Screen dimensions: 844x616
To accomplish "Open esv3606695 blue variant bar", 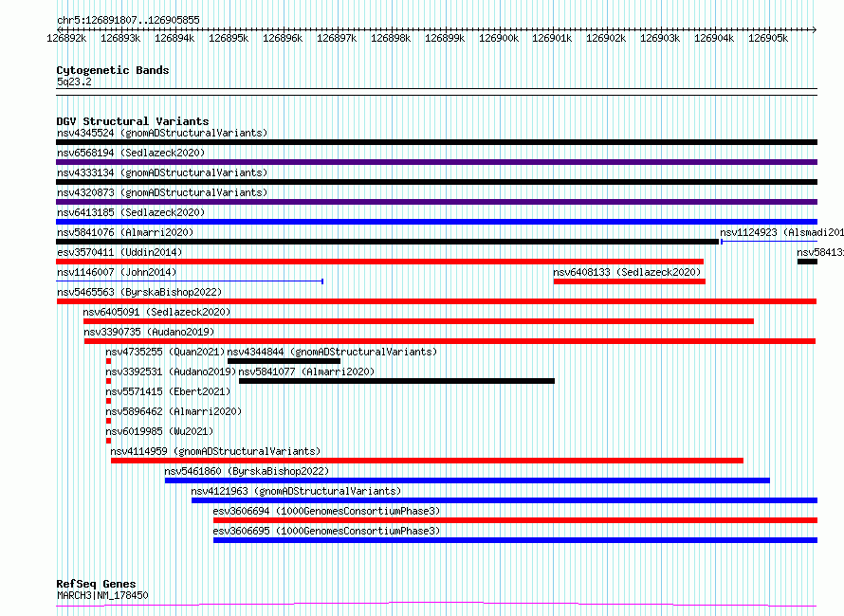I will click(515, 540).
